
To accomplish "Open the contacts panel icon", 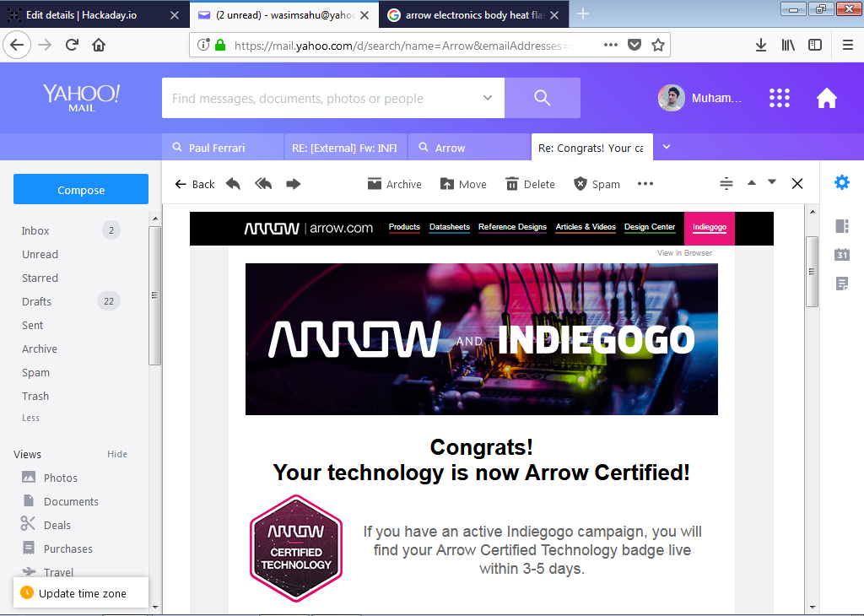I will point(842,226).
